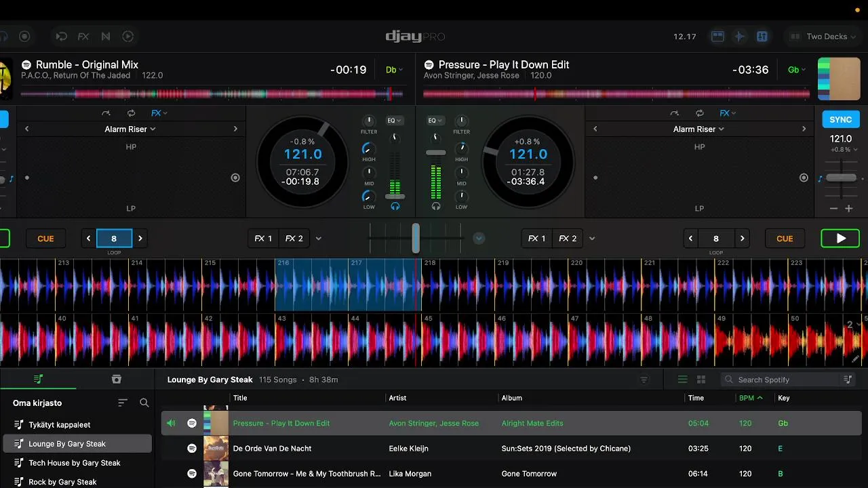Toggle left channel headphone pre-cue

[395, 207]
